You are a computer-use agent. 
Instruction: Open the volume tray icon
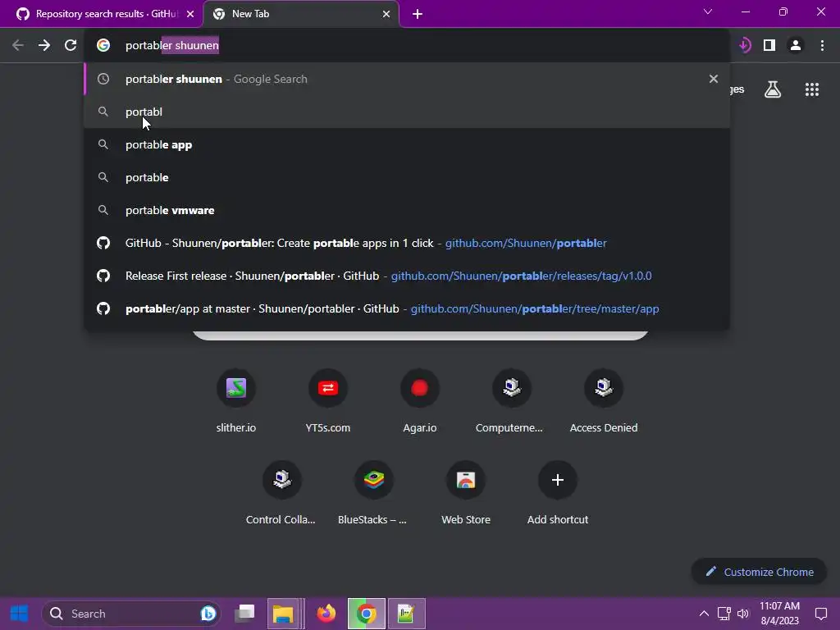[743, 614]
